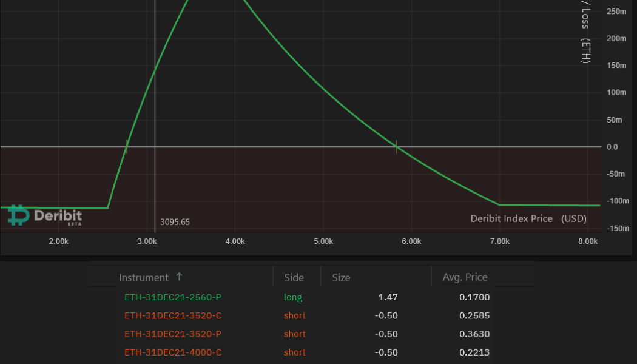Viewport: 637px width, 364px height.
Task: Sort positions by the Size column header
Action: pos(341,277)
